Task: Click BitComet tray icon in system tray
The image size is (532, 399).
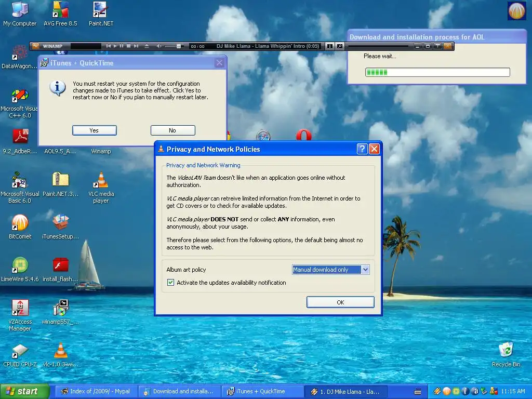Action: (446, 391)
